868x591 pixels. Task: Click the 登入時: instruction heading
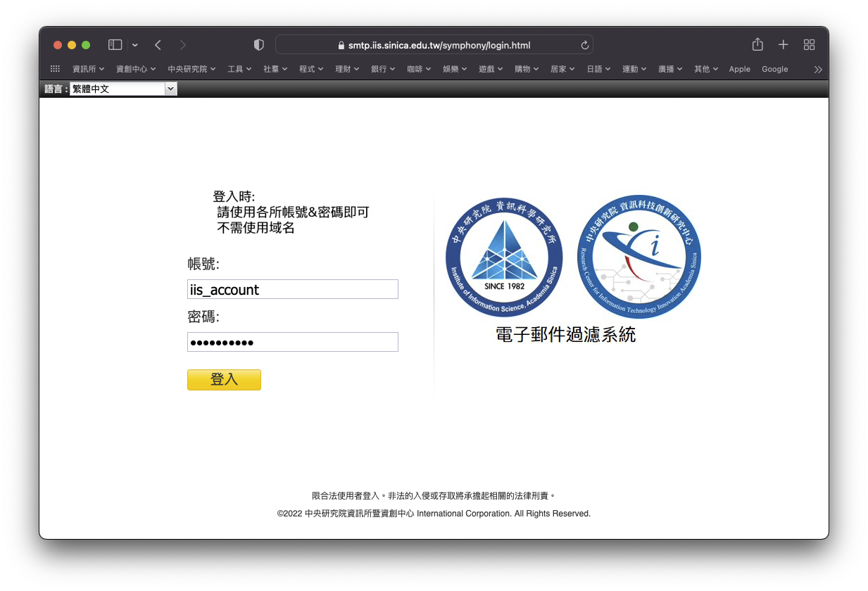(x=234, y=196)
